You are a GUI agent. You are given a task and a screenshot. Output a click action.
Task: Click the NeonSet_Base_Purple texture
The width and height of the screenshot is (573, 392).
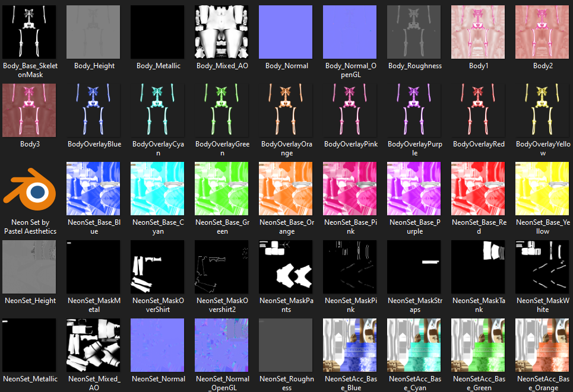(x=414, y=189)
